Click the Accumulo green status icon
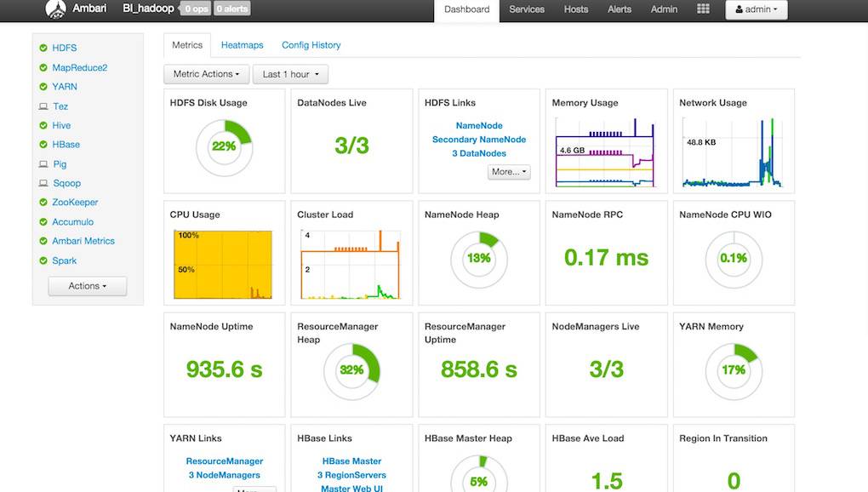 [43, 222]
